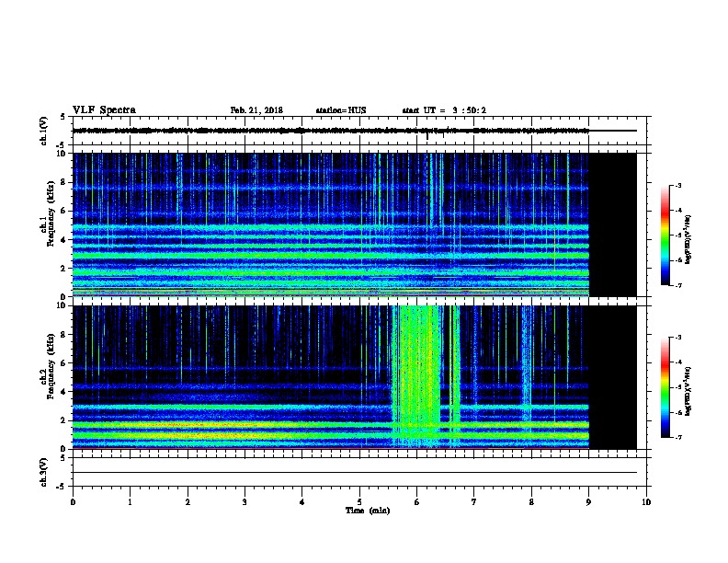Click time axis tick label "3"

click(245, 501)
